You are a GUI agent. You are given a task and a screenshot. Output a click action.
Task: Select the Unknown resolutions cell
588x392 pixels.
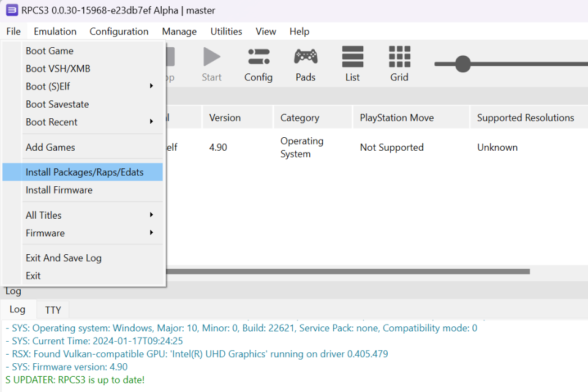497,148
